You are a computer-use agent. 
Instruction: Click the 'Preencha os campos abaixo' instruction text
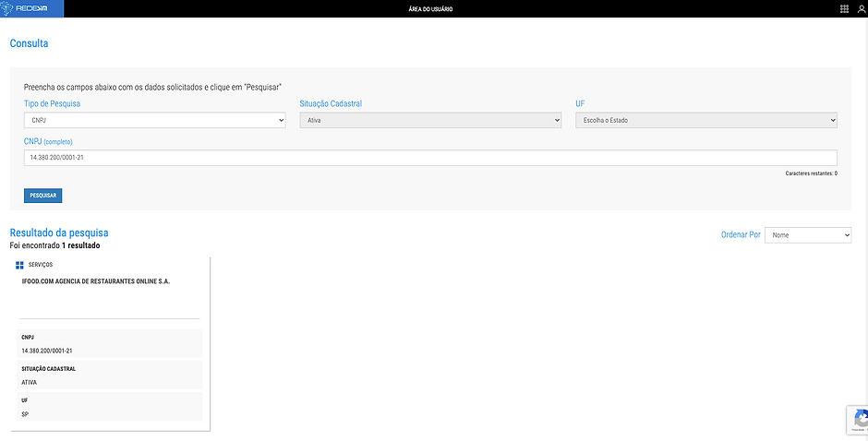click(x=153, y=88)
